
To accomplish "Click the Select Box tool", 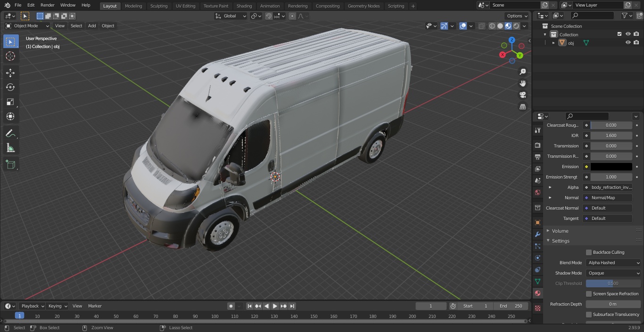I will (x=10, y=41).
